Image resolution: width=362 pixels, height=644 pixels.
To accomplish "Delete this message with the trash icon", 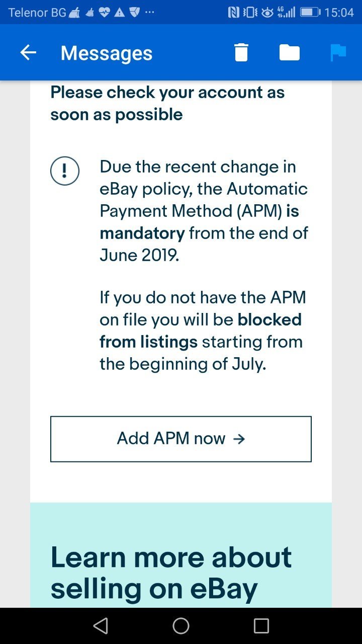I will [241, 53].
